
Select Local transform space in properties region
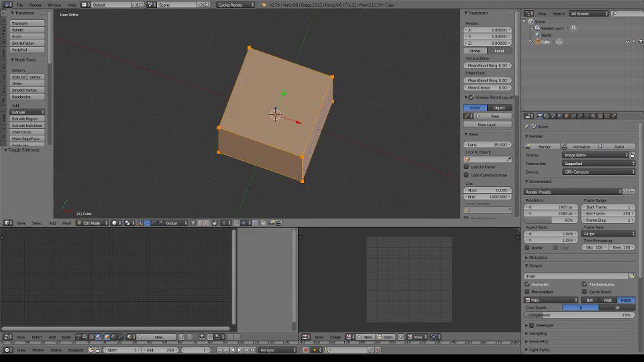(499, 51)
